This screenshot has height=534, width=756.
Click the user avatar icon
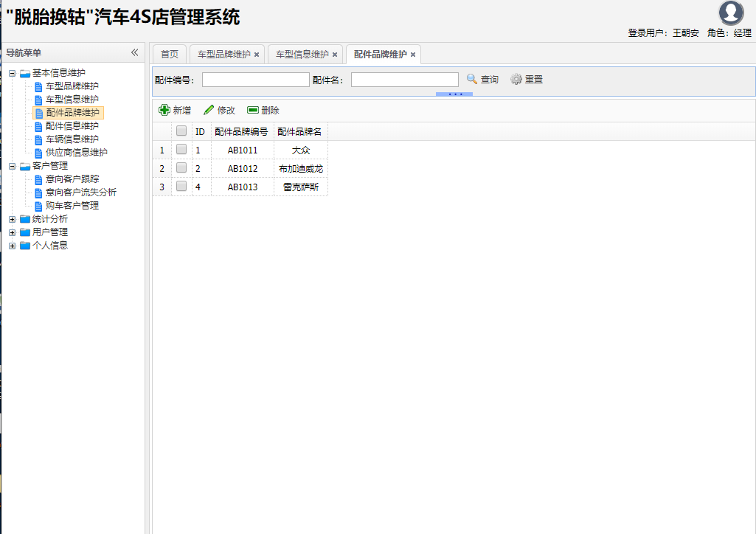click(731, 13)
